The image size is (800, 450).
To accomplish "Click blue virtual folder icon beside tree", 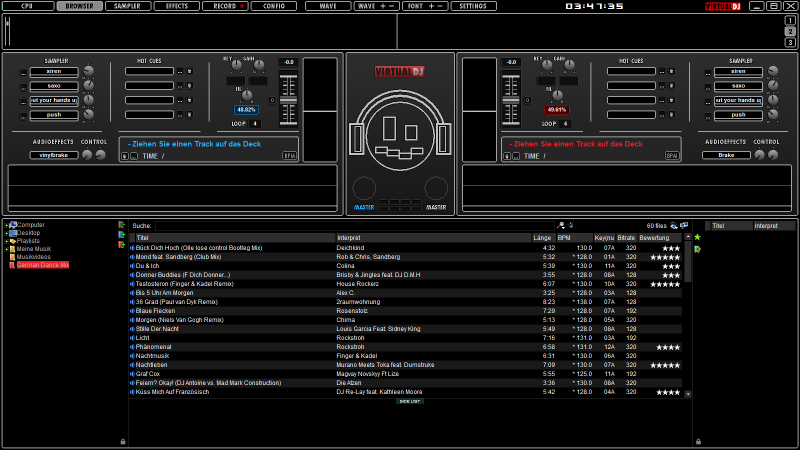I will coord(121,235).
